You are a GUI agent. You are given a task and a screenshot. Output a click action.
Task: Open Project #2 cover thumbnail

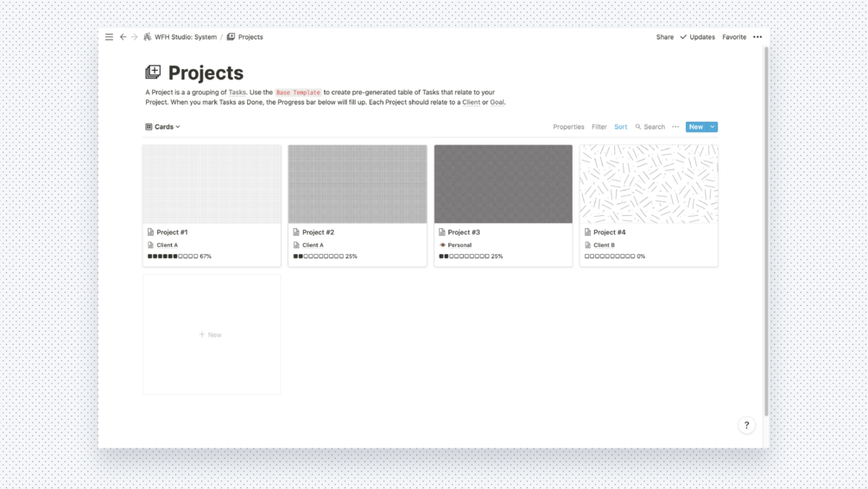[358, 184]
